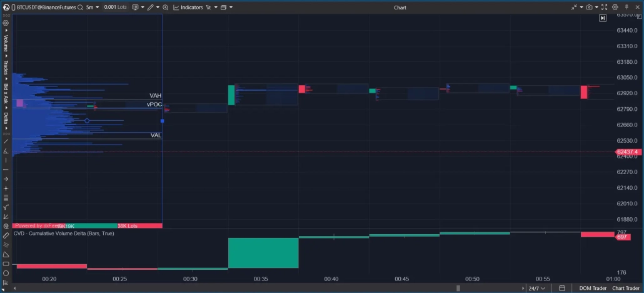Image resolution: width=644 pixels, height=293 pixels.
Task: Expand the camera snapshot dropdown arrow
Action: pyautogui.click(x=596, y=8)
